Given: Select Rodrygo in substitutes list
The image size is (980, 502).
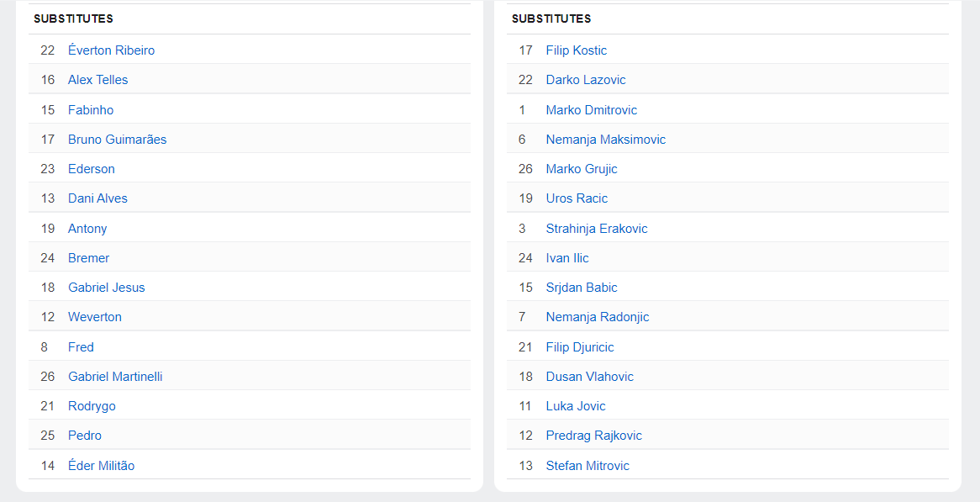Looking at the screenshot, I should (92, 406).
